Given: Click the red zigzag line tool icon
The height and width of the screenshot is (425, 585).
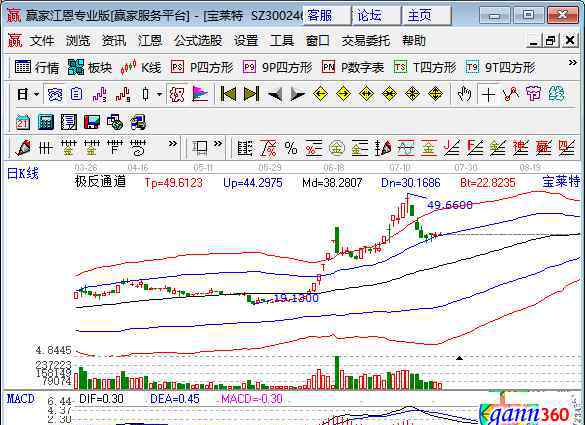Looking at the screenshot, I should point(511,94).
